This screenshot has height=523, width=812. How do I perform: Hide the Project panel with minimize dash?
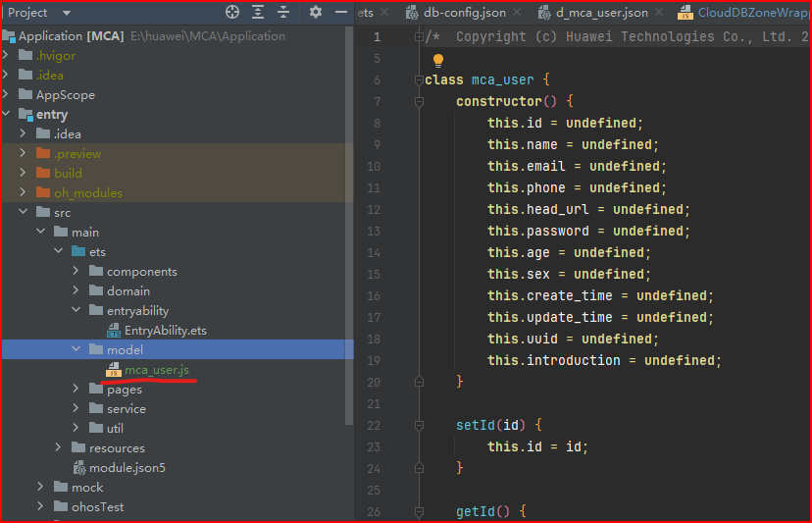coord(341,12)
